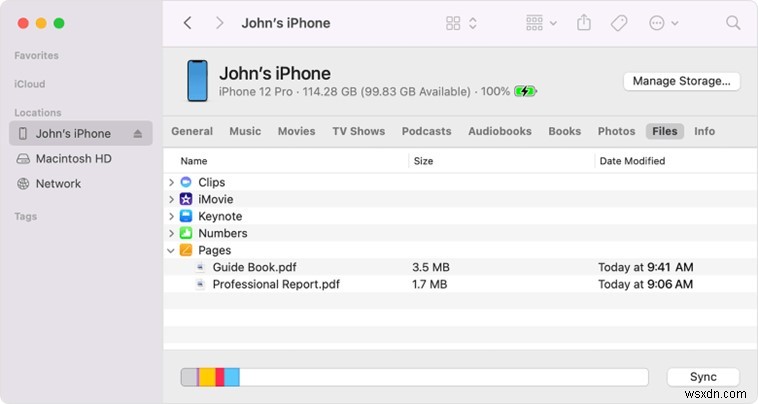
Task: Collapse the Pages folder chevron
Action: [x=171, y=250]
